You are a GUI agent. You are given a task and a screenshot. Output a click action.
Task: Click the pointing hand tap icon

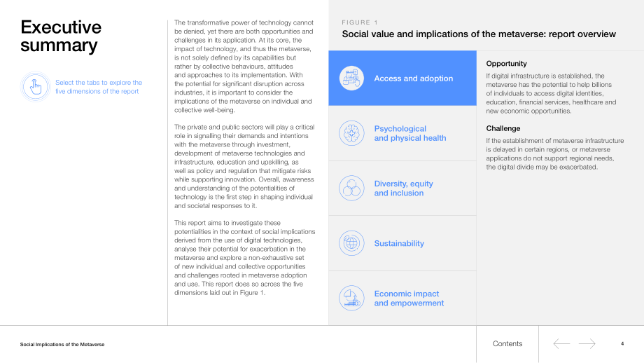tap(35, 87)
